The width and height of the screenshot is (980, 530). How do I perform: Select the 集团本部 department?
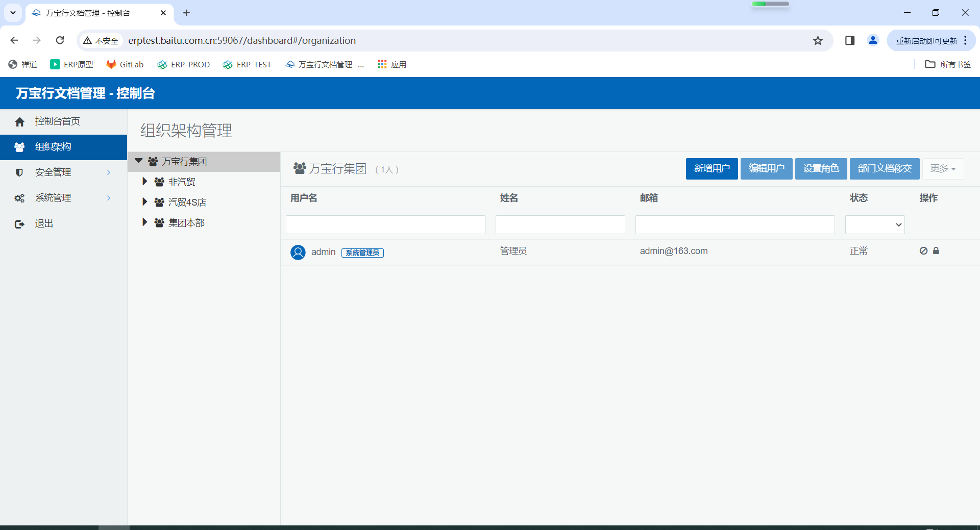click(186, 223)
